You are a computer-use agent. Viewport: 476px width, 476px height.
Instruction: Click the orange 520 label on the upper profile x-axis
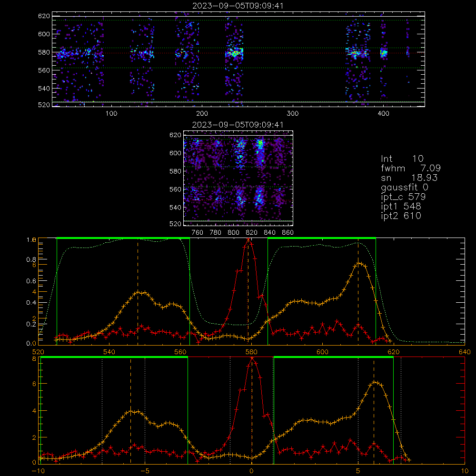coord(38,352)
